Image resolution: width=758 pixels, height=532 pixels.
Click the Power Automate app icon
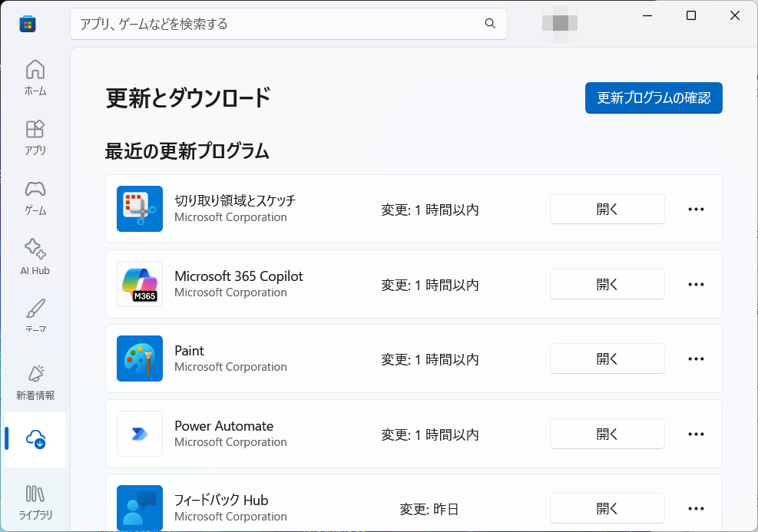[140, 434]
